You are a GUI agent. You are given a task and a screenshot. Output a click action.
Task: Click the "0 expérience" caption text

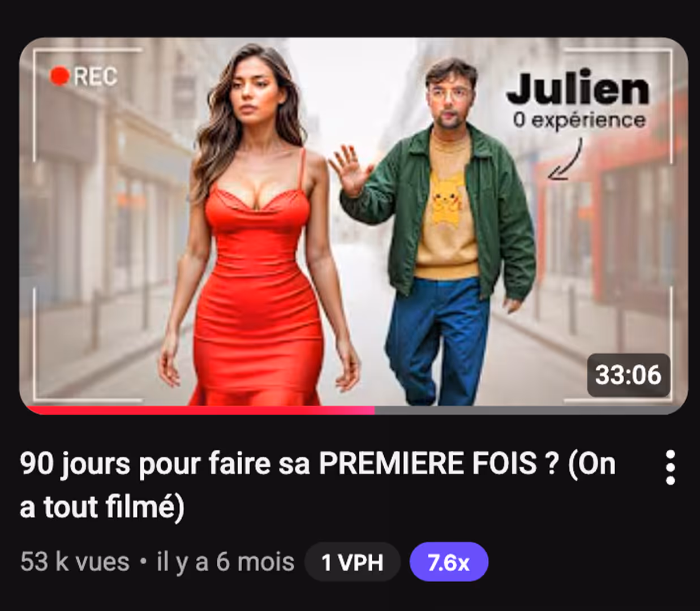point(579,120)
